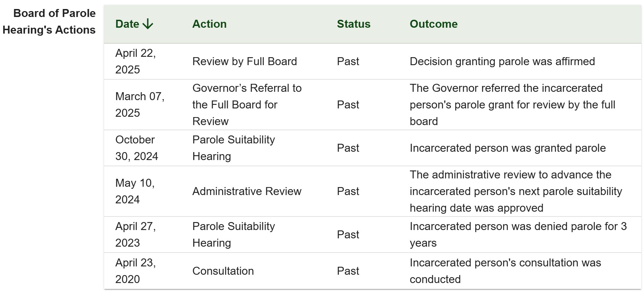Image resolution: width=644 pixels, height=291 pixels.
Task: Select the March 07, 2025 date cell
Action: coord(139,105)
